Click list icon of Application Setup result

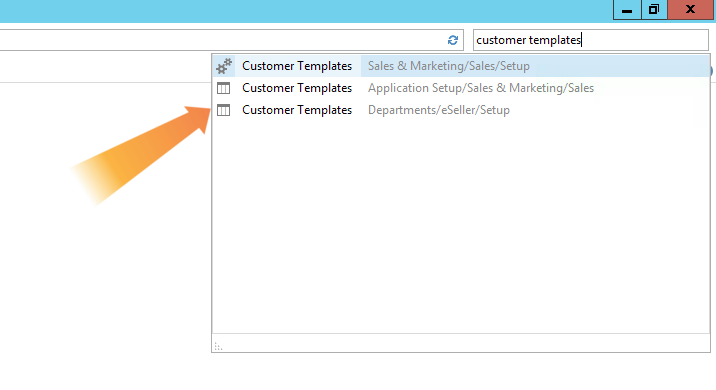223,88
